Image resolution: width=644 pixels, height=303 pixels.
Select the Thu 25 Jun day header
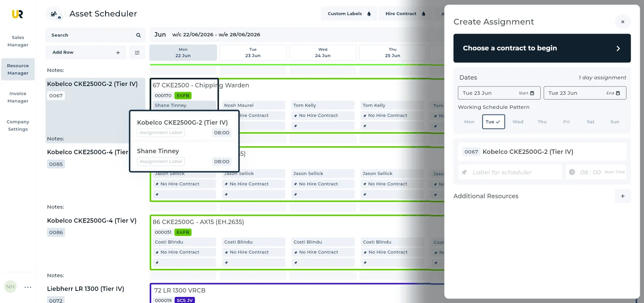[393, 53]
